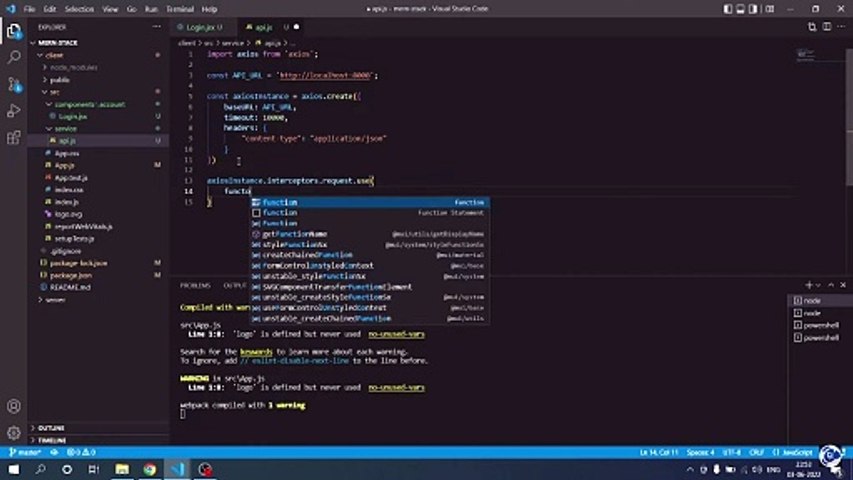The width and height of the screenshot is (853, 480).
Task: Open customize layout icon
Action: click(769, 9)
